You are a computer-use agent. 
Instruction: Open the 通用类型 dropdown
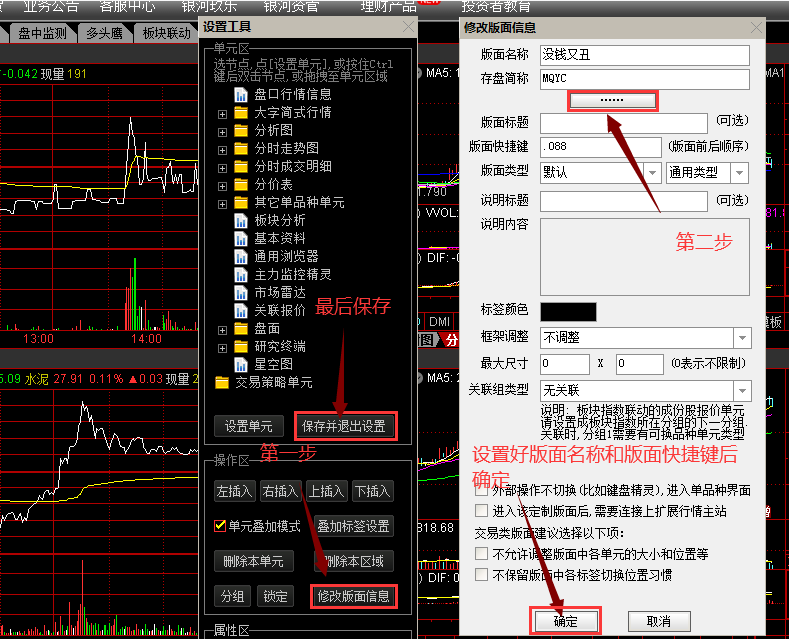coord(739,173)
